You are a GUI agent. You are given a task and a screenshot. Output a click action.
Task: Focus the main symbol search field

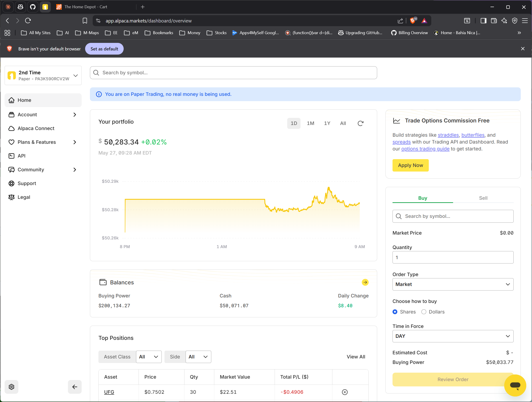[233, 73]
